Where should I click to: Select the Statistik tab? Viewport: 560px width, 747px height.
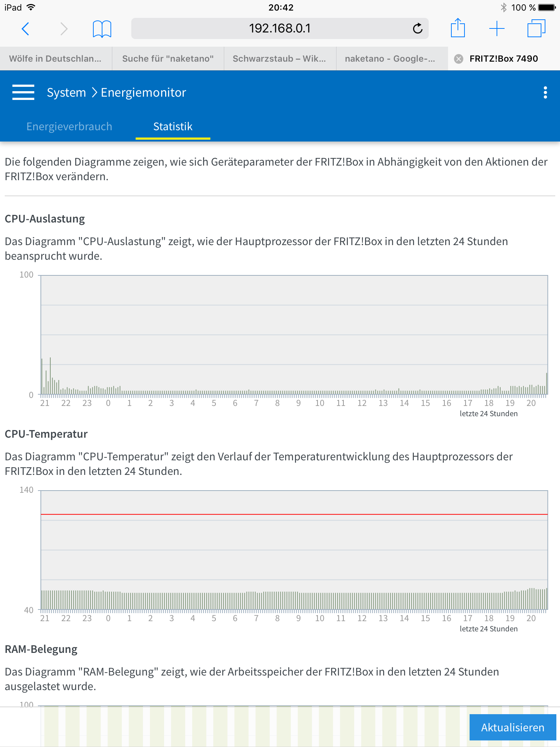click(x=173, y=127)
